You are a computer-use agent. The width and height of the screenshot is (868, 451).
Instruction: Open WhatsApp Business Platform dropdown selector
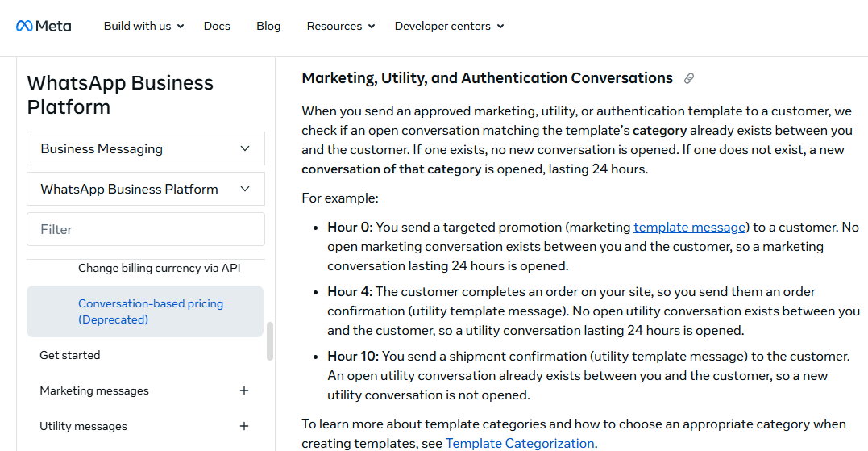tap(146, 189)
